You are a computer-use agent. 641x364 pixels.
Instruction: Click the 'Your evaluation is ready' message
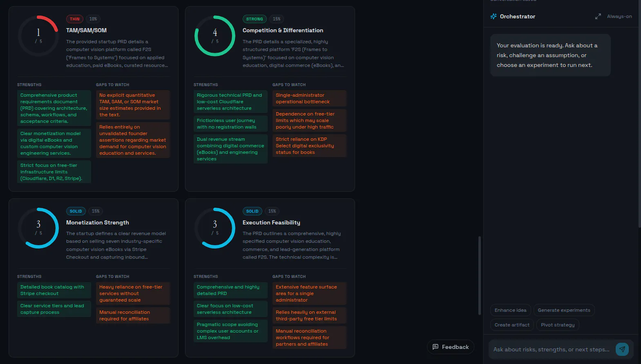coord(550,55)
